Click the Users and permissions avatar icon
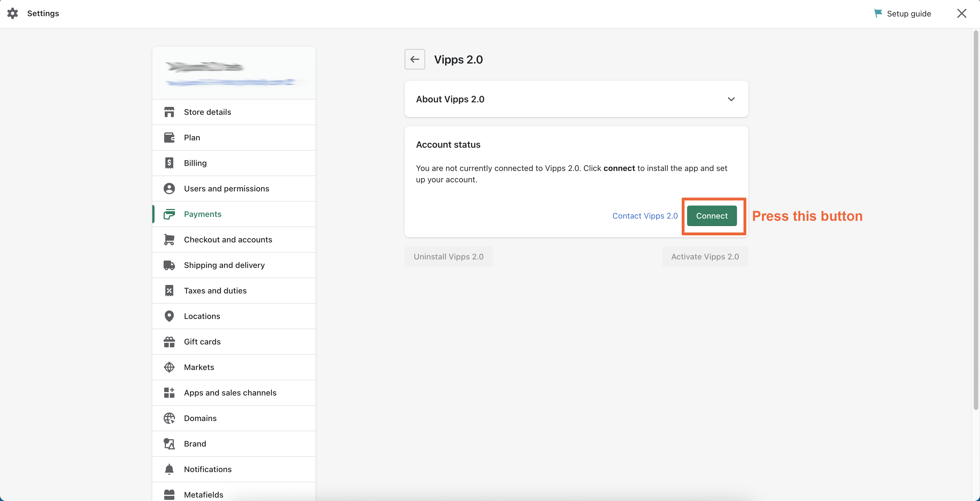The height and width of the screenshot is (501, 980). 169,189
